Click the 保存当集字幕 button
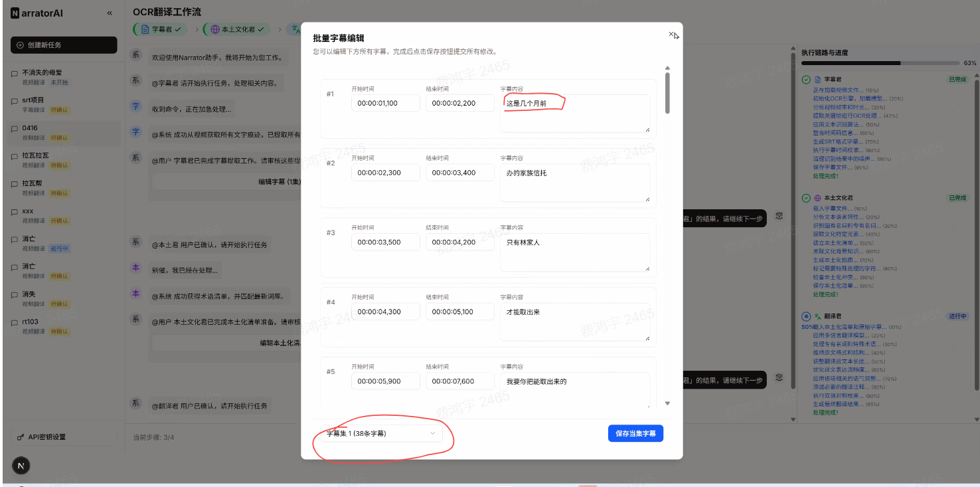Screen dimensions: 980x487 pos(635,433)
